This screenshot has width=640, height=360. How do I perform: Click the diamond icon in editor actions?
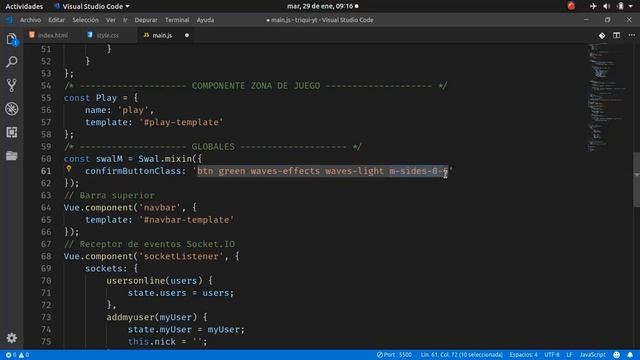pos(602,36)
